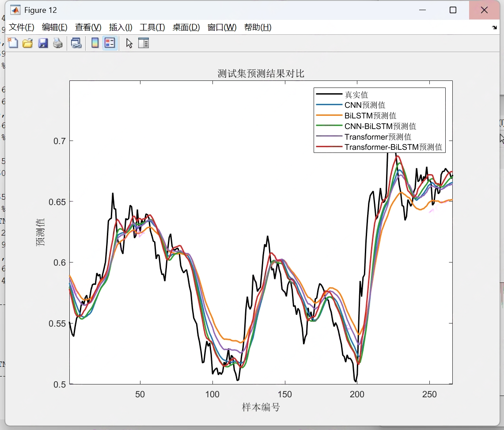Image resolution: width=504 pixels, height=430 pixels.
Task: Open an existing figure file
Action: (28, 43)
